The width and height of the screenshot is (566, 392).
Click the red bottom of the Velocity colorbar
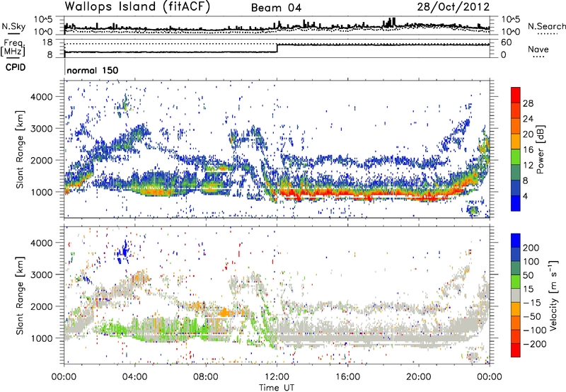click(x=516, y=350)
